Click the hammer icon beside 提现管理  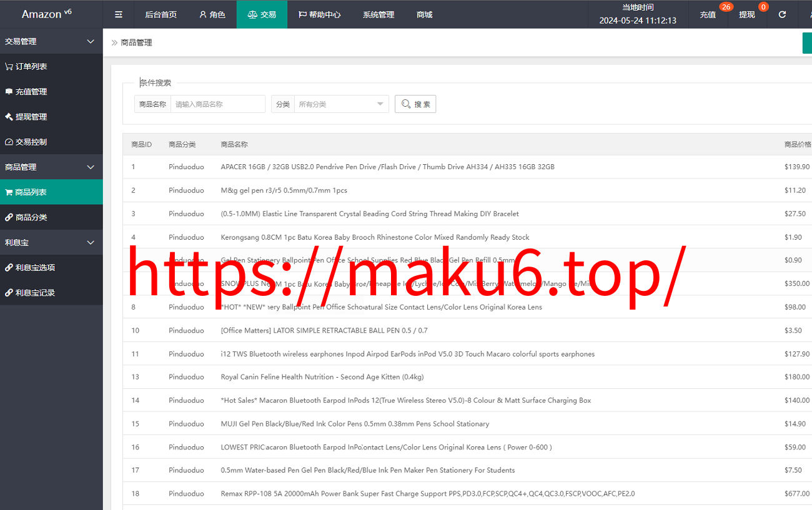tap(9, 117)
